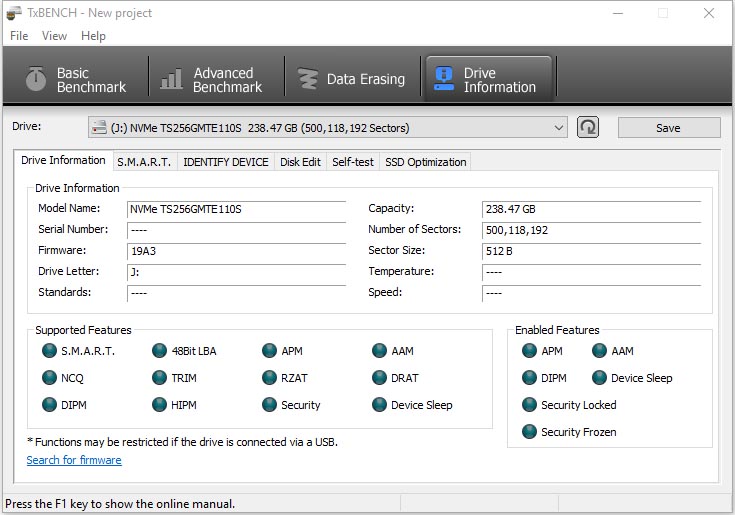Minimize the TxBENCH window

click(x=618, y=13)
